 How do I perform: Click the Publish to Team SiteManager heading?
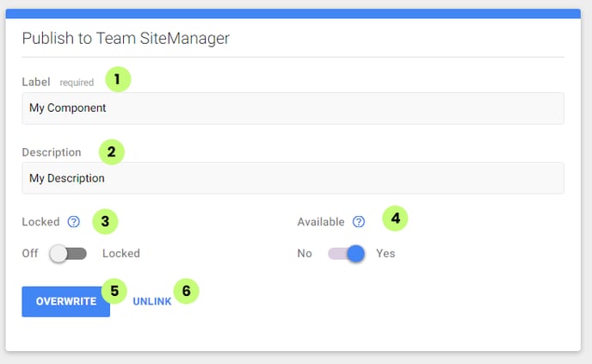[x=126, y=38]
